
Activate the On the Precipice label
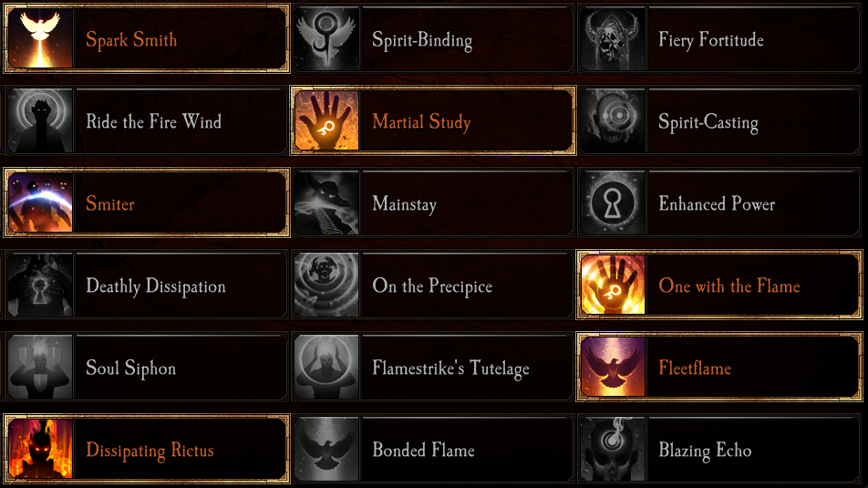click(x=431, y=286)
